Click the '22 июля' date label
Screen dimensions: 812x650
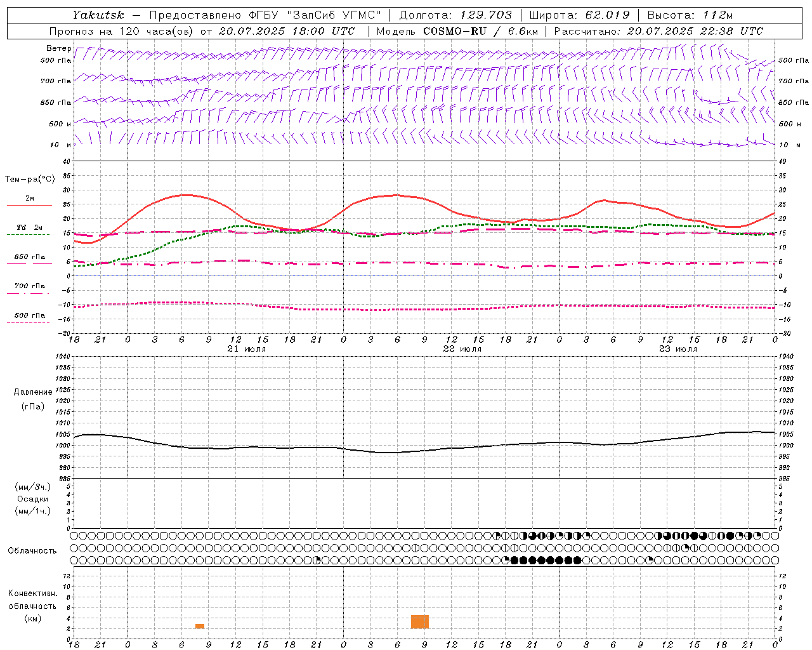coord(462,349)
